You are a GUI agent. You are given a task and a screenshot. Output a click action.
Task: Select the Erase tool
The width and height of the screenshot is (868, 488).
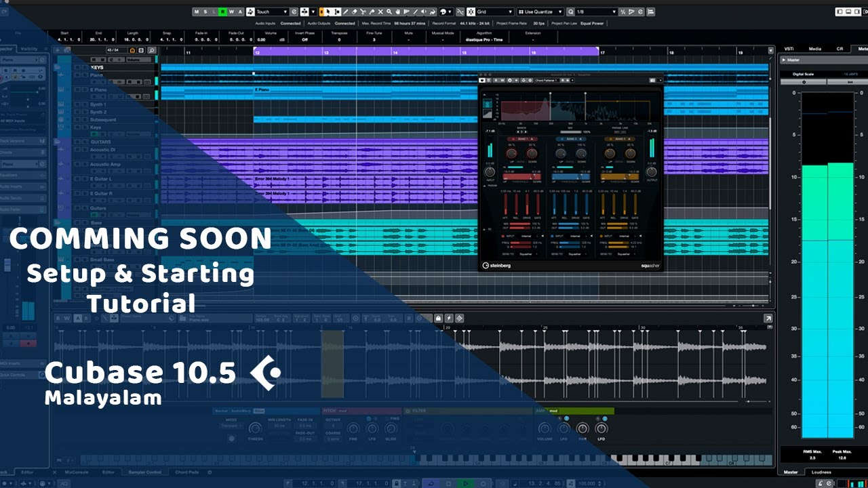pos(355,12)
